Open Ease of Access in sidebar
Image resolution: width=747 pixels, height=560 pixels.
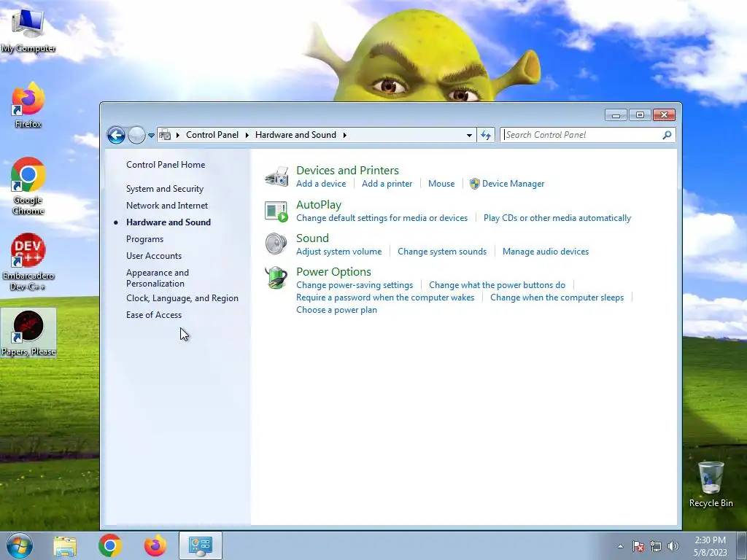point(154,315)
